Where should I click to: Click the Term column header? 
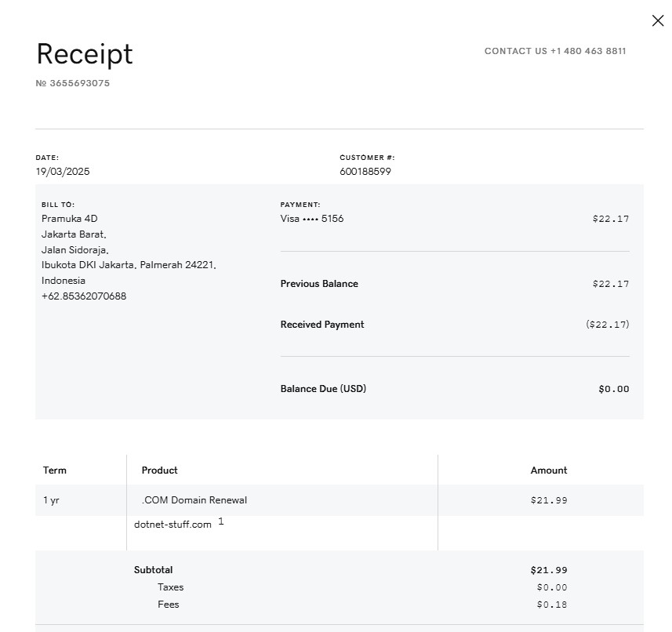coord(55,470)
